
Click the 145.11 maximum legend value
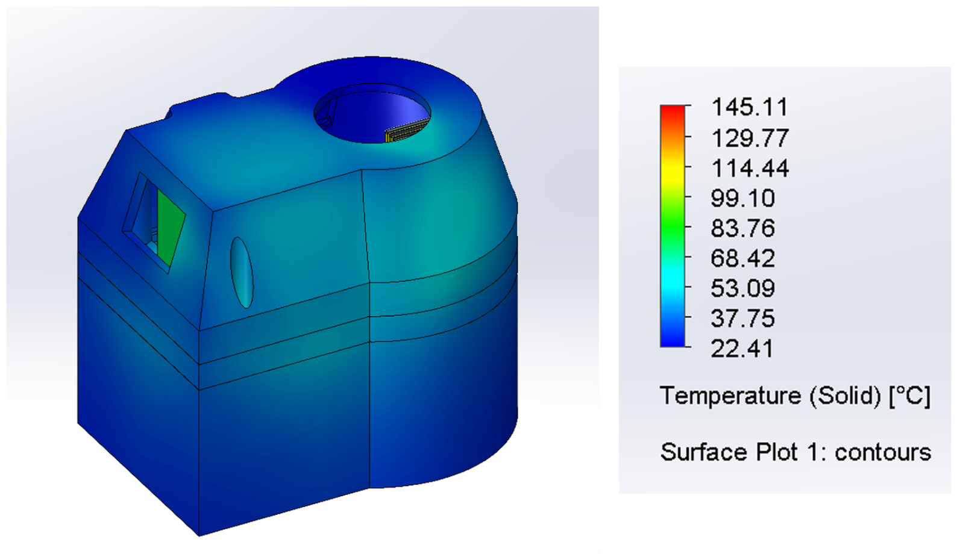pos(750,107)
